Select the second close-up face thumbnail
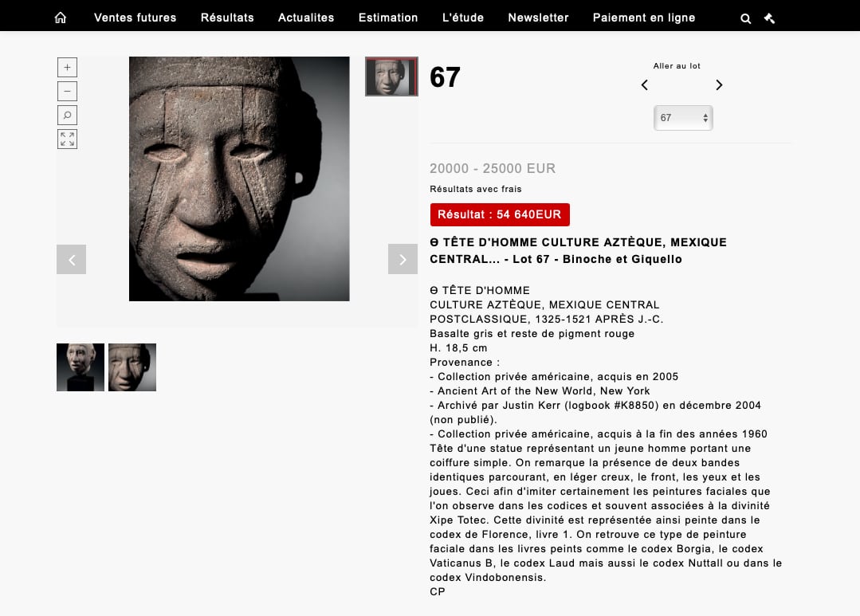This screenshot has width=860, height=616. [132, 367]
